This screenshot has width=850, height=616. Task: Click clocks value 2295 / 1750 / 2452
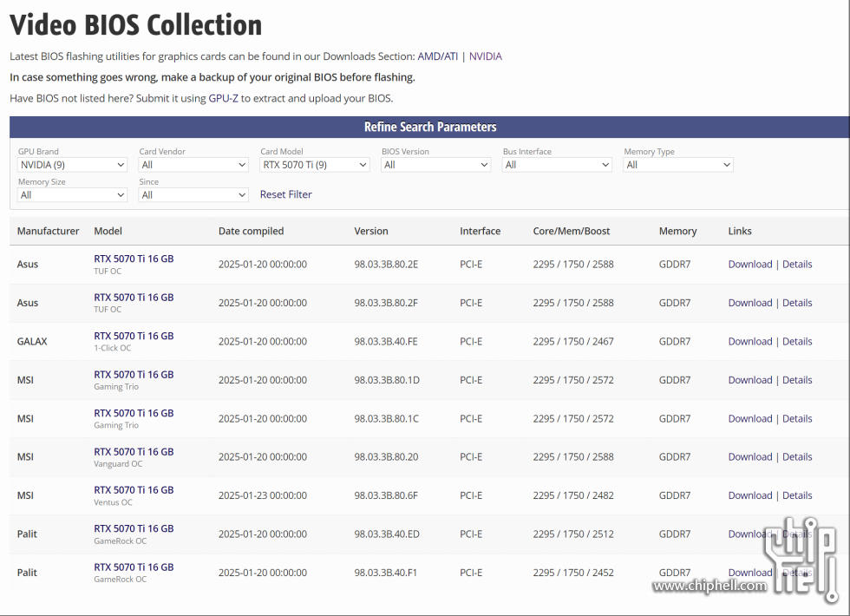[x=573, y=572]
